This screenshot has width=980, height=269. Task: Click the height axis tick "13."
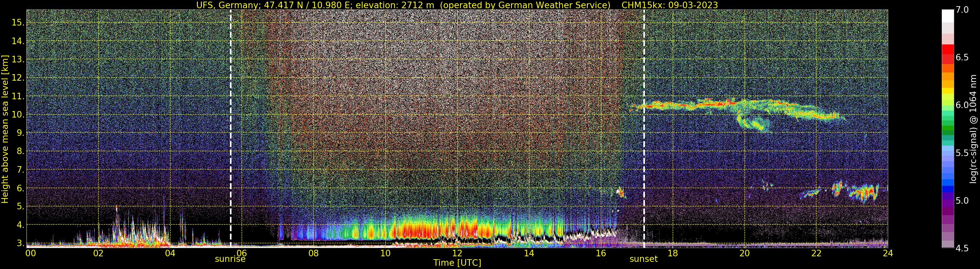point(18,59)
